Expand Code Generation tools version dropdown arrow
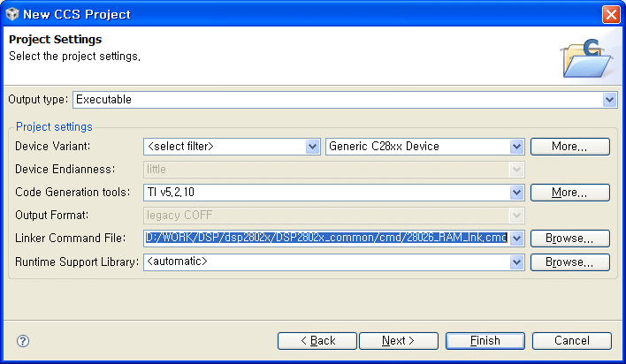626x364 pixels. point(516,193)
